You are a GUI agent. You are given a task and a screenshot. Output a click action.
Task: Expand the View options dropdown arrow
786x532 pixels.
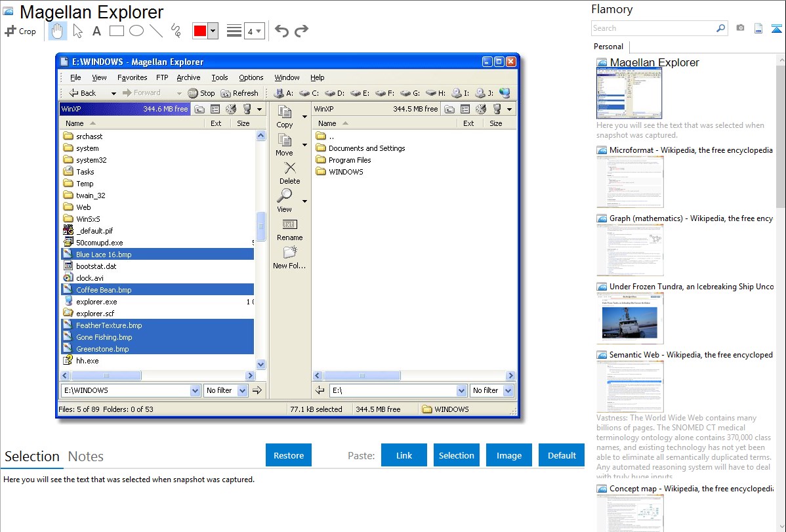[x=304, y=201]
